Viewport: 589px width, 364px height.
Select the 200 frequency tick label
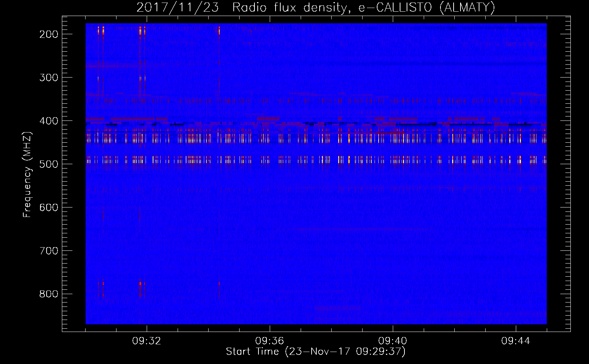pos(49,34)
